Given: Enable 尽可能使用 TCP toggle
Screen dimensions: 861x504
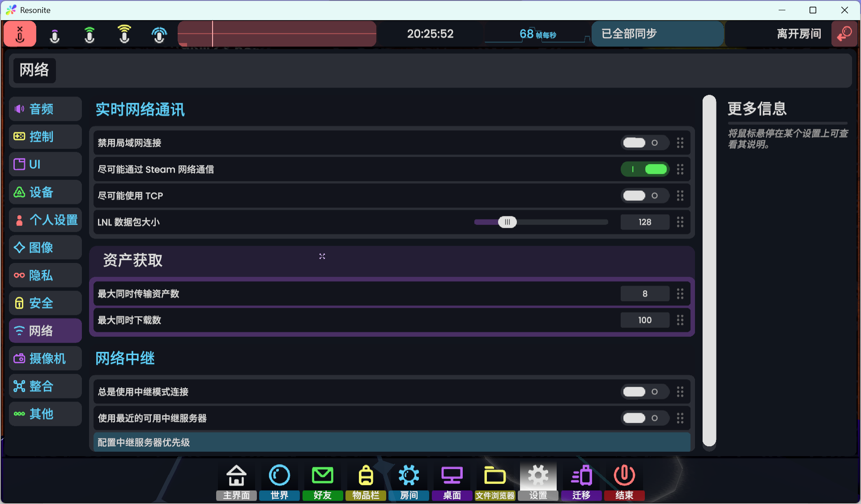Looking at the screenshot, I should pyautogui.click(x=645, y=195).
